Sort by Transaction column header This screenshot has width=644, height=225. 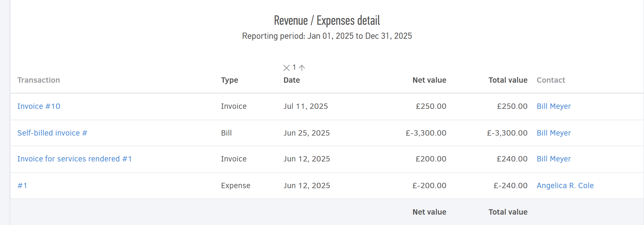(x=38, y=80)
